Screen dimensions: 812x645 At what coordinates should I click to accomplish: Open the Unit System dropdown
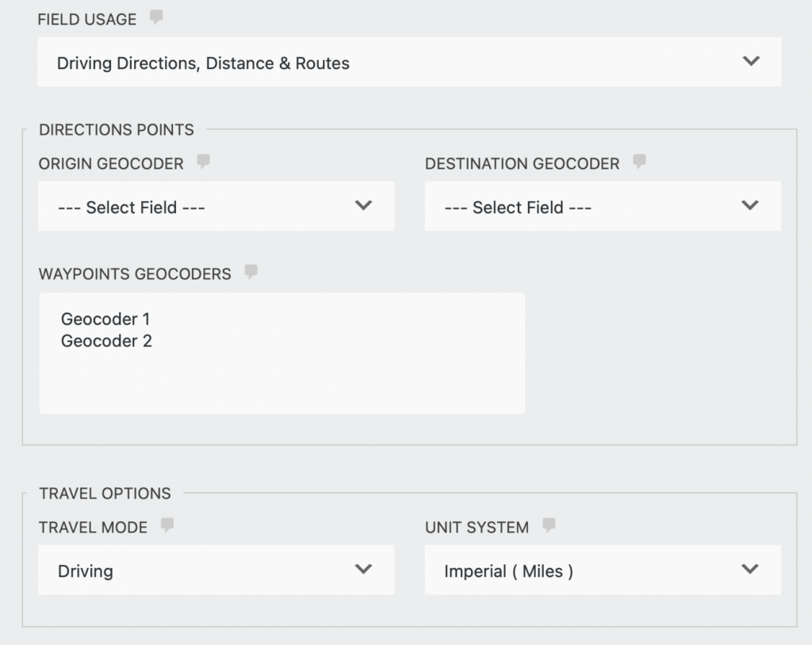pyautogui.click(x=603, y=570)
